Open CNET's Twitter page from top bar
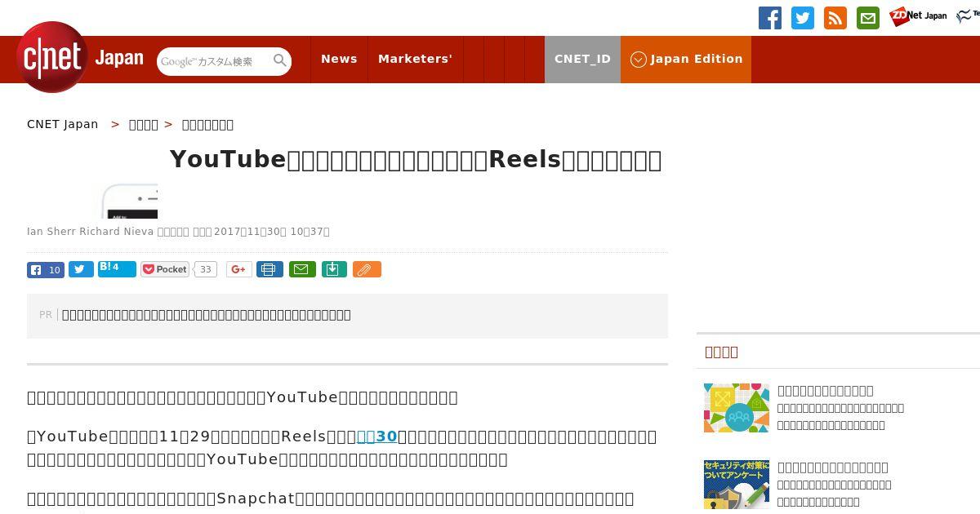This screenshot has width=980, height=514. [x=803, y=18]
